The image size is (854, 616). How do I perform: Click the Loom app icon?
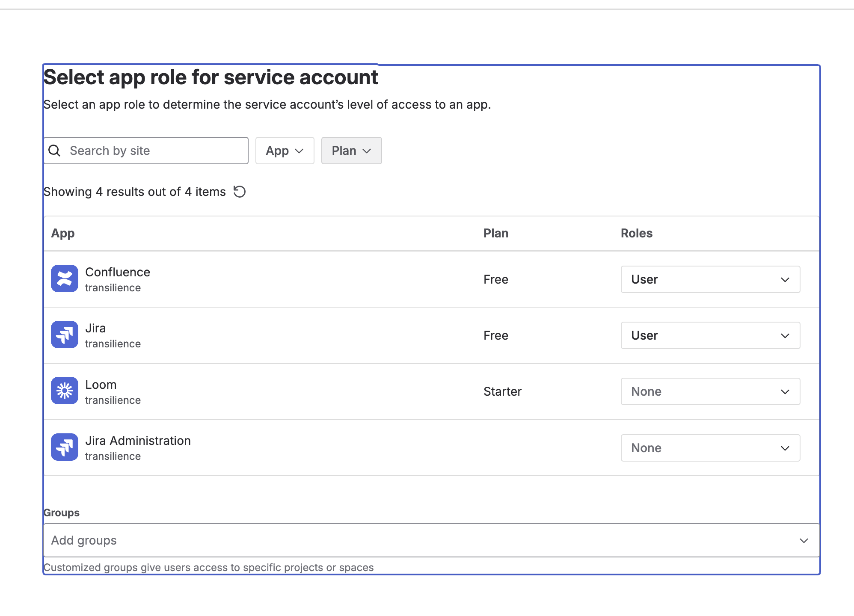[x=65, y=391]
